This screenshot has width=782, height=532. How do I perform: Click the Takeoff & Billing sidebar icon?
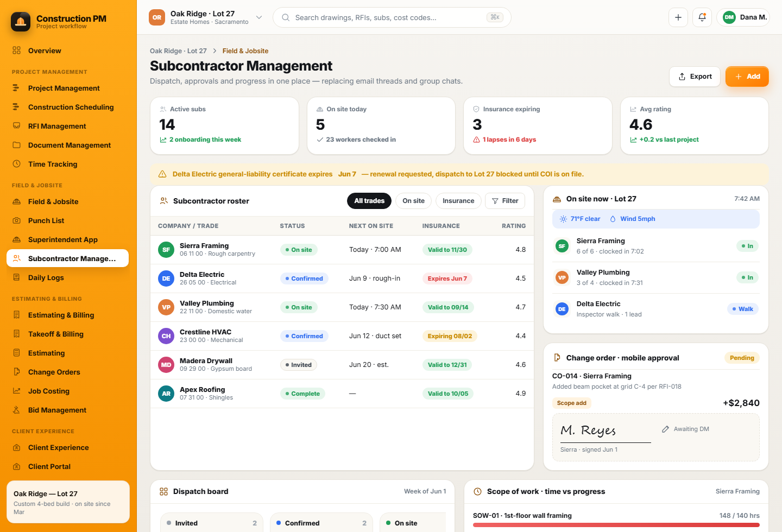coord(16,334)
